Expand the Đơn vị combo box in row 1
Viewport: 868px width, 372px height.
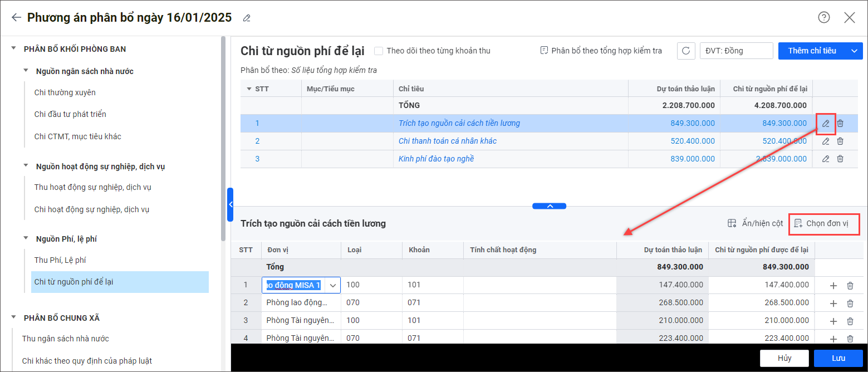click(333, 285)
